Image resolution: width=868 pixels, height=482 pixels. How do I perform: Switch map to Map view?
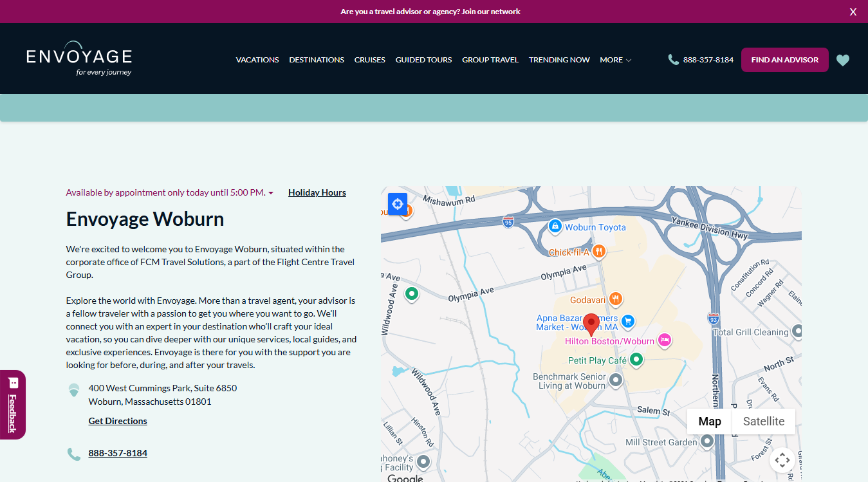(710, 422)
